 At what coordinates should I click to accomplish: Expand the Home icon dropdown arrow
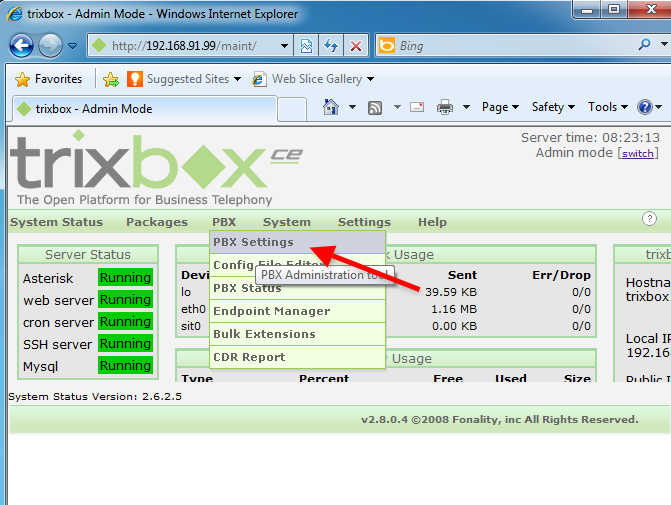(x=352, y=107)
